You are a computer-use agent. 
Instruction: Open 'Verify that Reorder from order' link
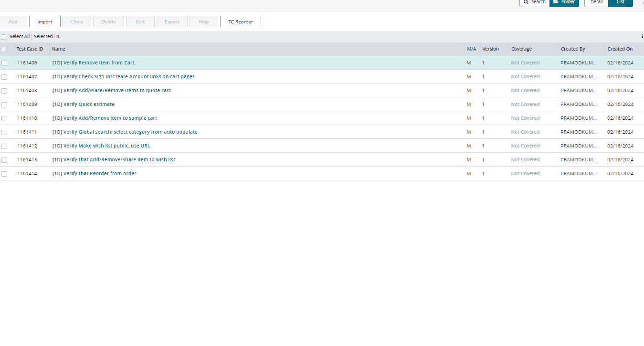94,174
